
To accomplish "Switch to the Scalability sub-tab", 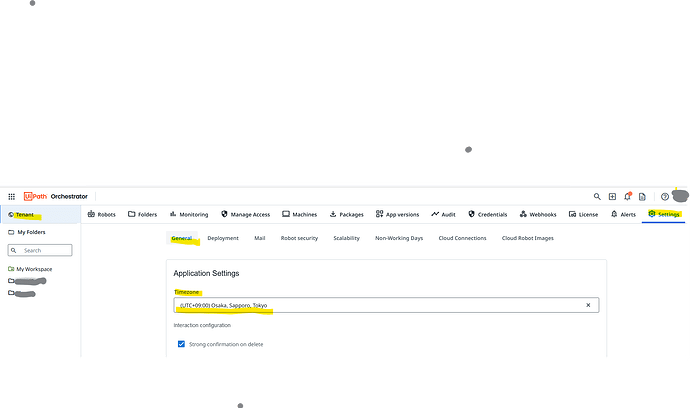I will (346, 238).
